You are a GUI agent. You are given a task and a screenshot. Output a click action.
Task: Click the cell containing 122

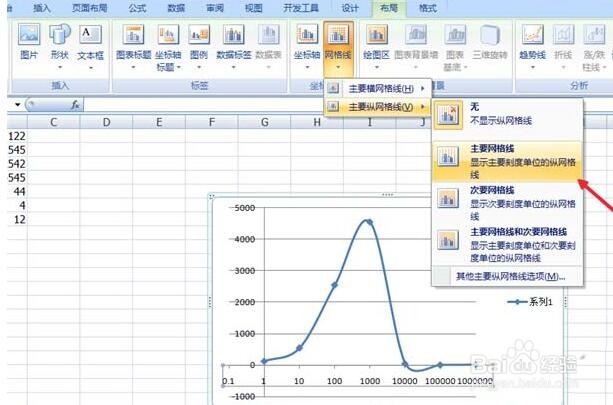(17, 136)
